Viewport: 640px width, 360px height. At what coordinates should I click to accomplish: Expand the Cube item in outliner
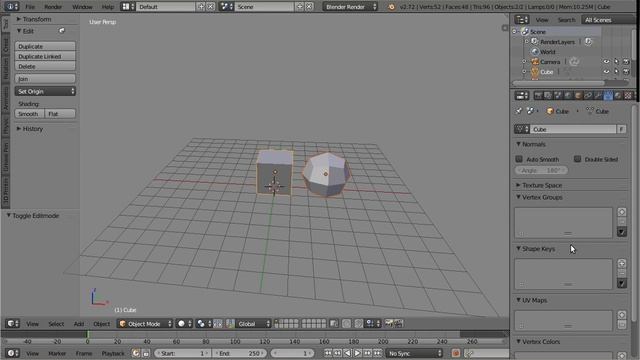click(524, 72)
